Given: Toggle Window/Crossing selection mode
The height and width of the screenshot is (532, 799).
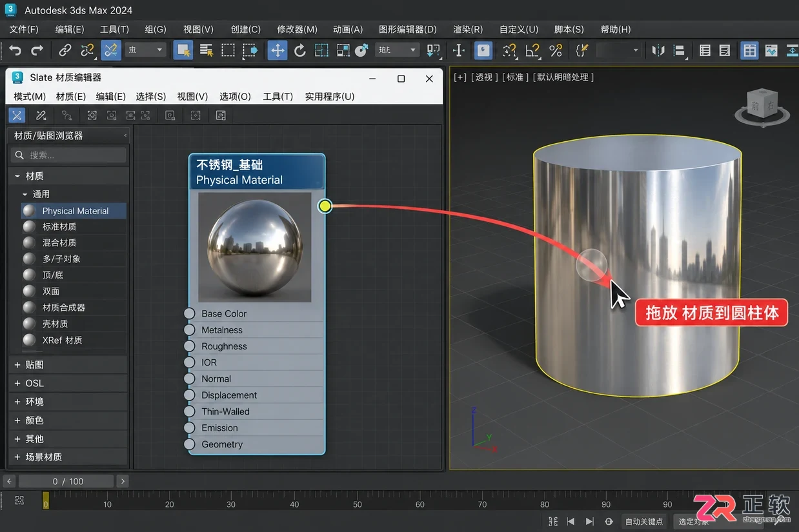Looking at the screenshot, I should 250,50.
